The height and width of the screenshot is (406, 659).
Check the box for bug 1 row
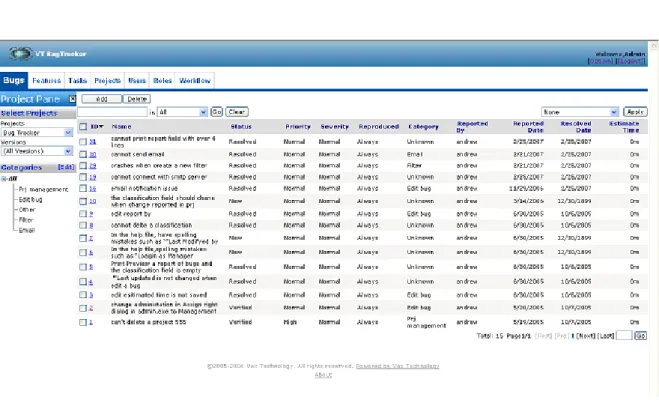pos(83,322)
